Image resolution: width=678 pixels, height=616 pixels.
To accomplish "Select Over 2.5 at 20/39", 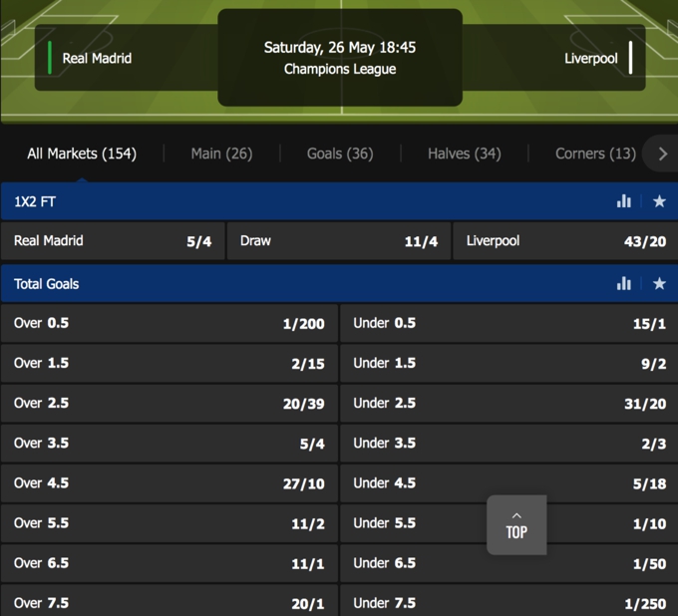I will [x=169, y=404].
